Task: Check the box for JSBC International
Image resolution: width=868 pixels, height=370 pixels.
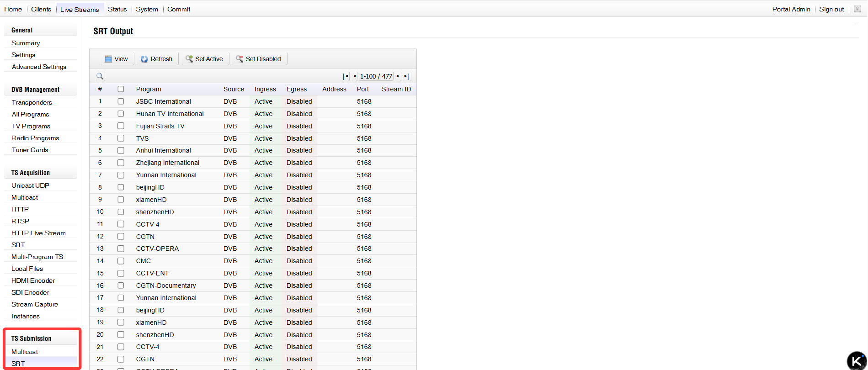Action: (x=121, y=101)
